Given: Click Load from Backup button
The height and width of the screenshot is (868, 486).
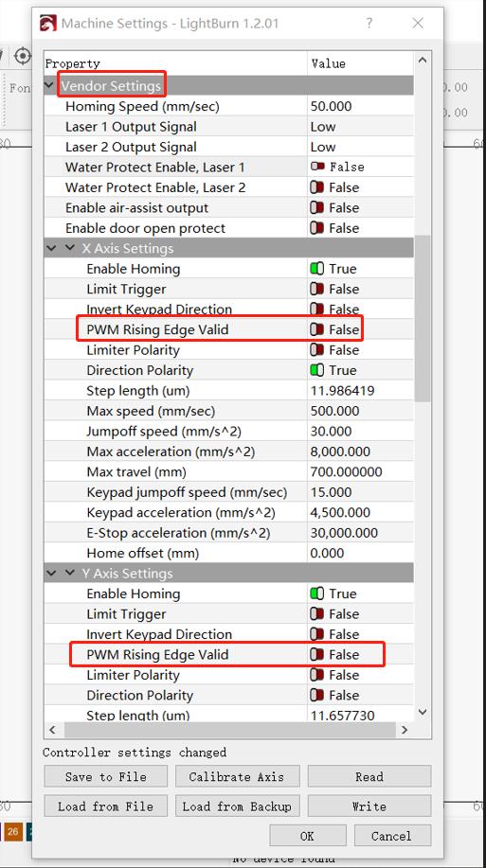Looking at the screenshot, I should tap(237, 806).
